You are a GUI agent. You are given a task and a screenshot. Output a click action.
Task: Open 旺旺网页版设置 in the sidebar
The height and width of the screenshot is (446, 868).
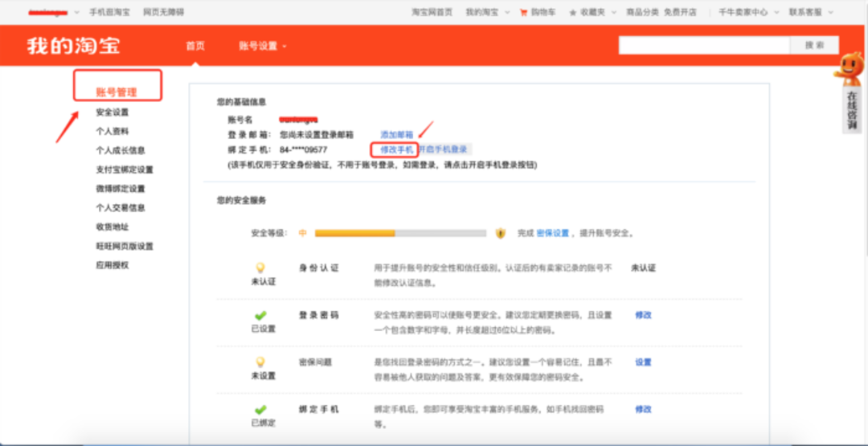(125, 246)
